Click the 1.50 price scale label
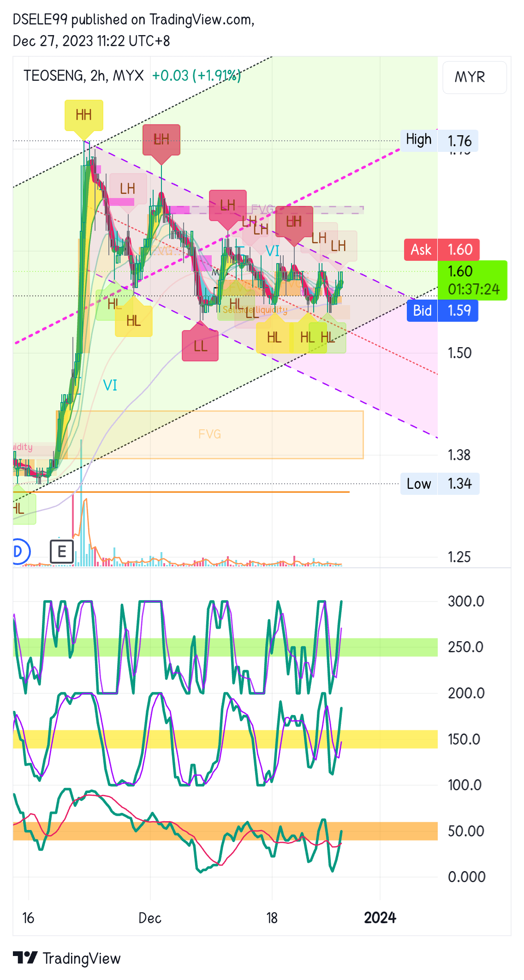The image size is (524, 980). (459, 353)
